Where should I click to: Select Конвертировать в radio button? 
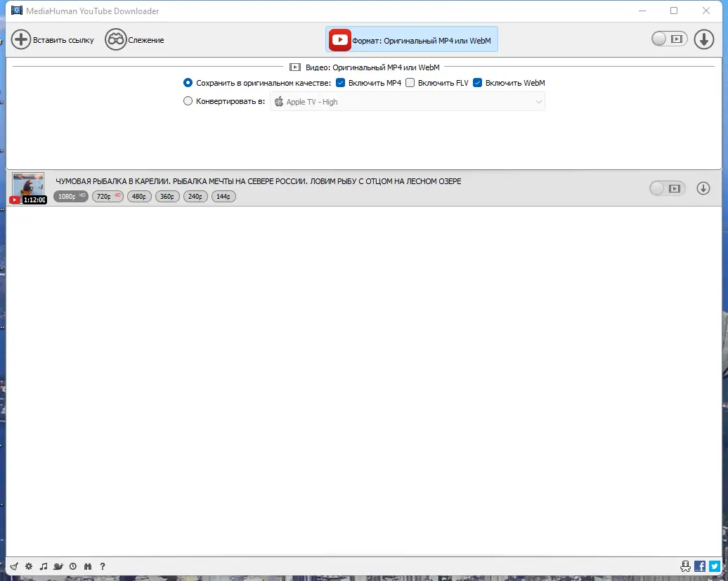coord(188,100)
